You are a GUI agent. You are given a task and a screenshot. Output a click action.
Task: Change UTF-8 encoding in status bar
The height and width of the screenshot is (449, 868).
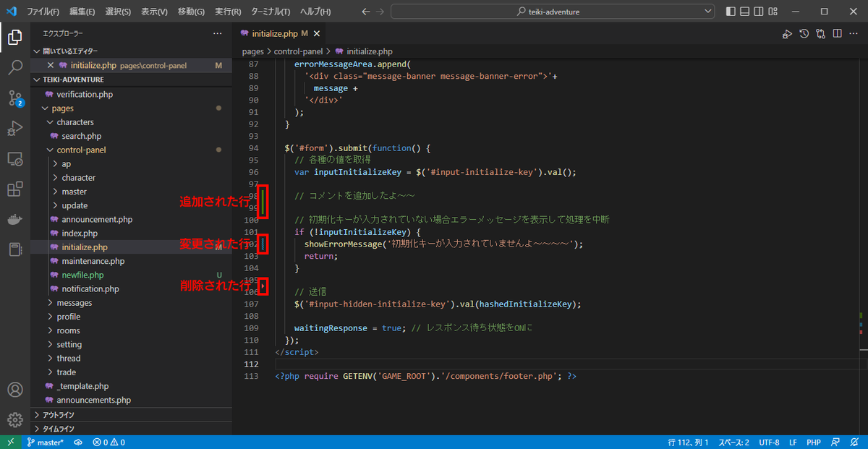click(x=768, y=442)
